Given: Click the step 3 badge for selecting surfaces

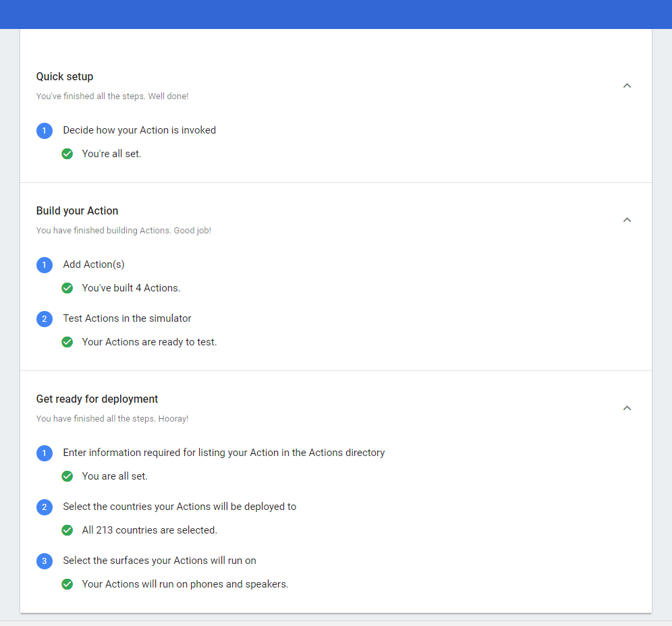Looking at the screenshot, I should tap(45, 561).
